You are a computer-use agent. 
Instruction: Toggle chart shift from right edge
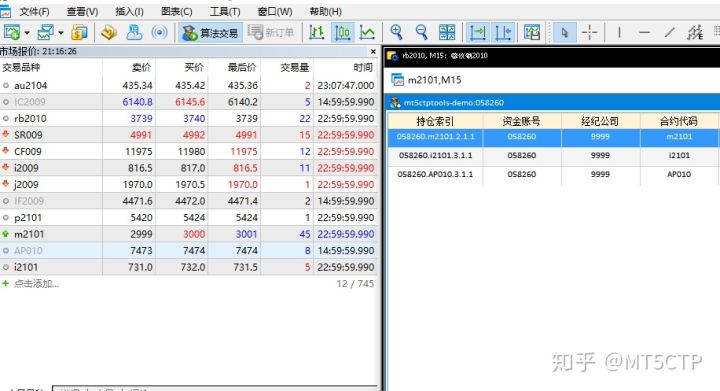(x=503, y=32)
